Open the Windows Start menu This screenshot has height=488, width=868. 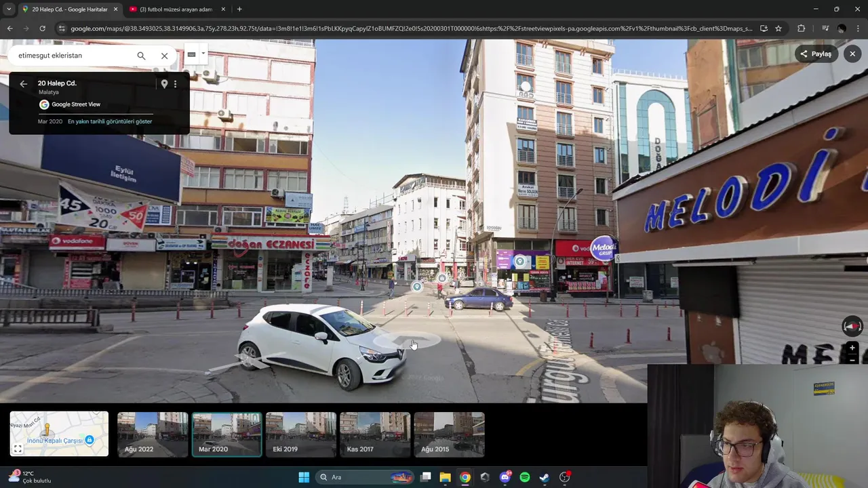point(304,477)
